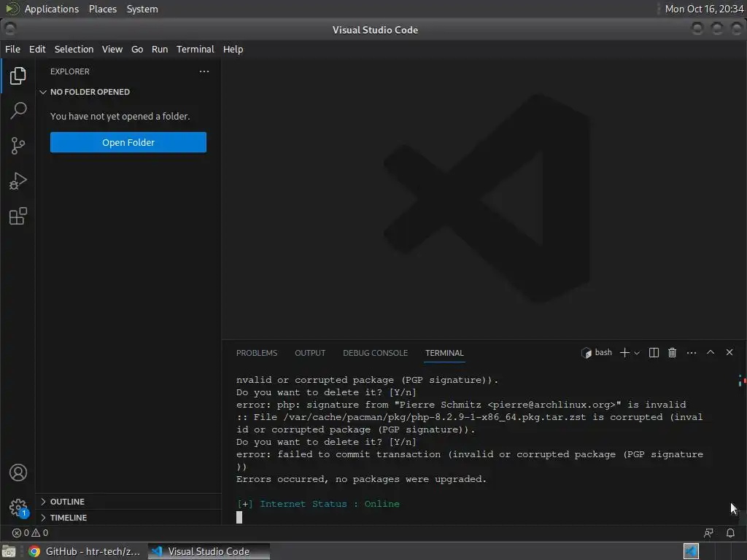
Task: Open the Accounts icon in activity bar
Action: (x=18, y=472)
